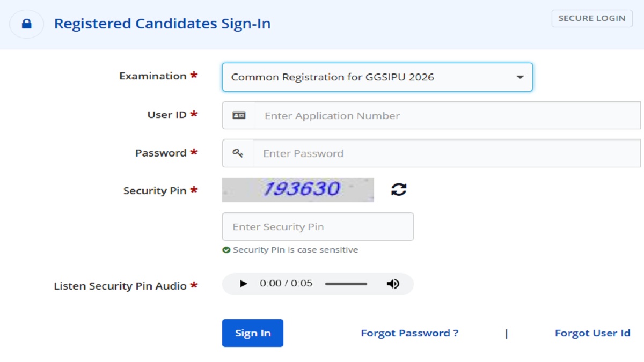The height and width of the screenshot is (362, 644).
Task: Click the SECURE LOGIN badge
Action: click(591, 18)
